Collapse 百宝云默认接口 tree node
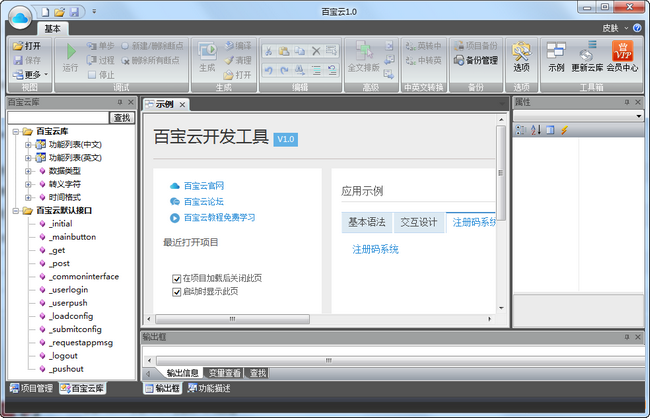The image size is (650, 418). coord(15,211)
